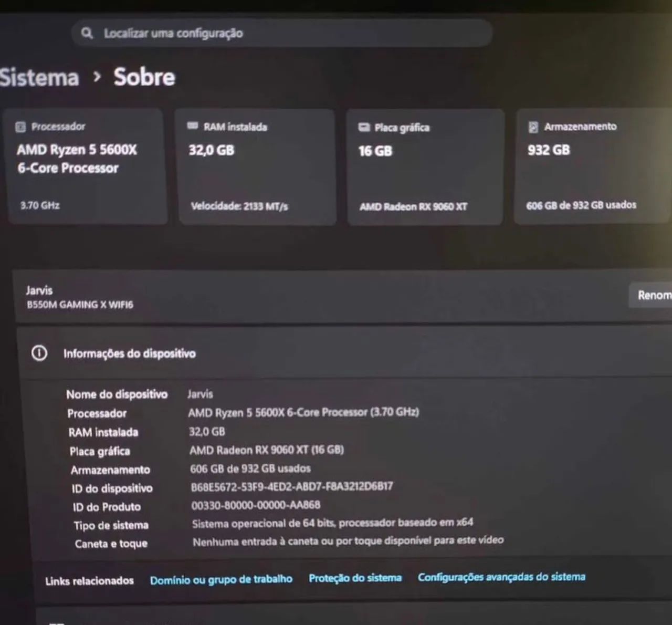Click the 'Velocidade: 2133 MT/s' text

point(239,206)
